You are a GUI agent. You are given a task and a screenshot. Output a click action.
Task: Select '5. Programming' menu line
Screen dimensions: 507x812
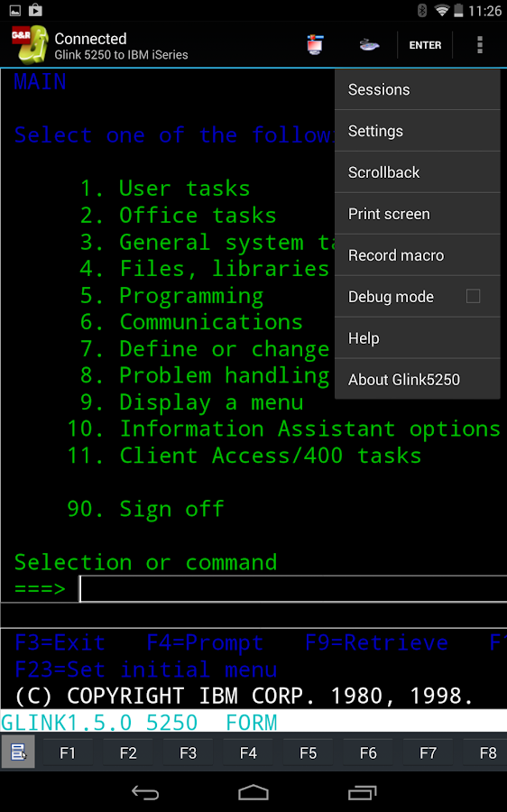click(172, 296)
